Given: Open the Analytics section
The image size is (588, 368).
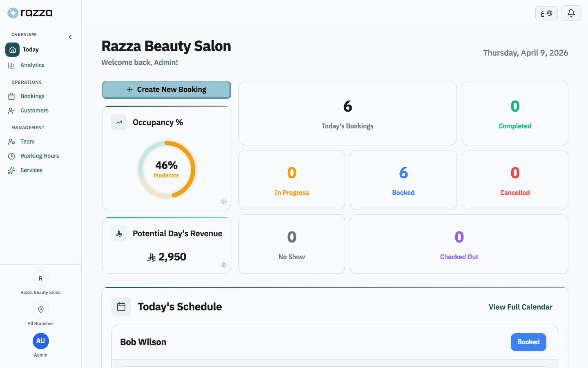Looking at the screenshot, I should pyautogui.click(x=32, y=65).
